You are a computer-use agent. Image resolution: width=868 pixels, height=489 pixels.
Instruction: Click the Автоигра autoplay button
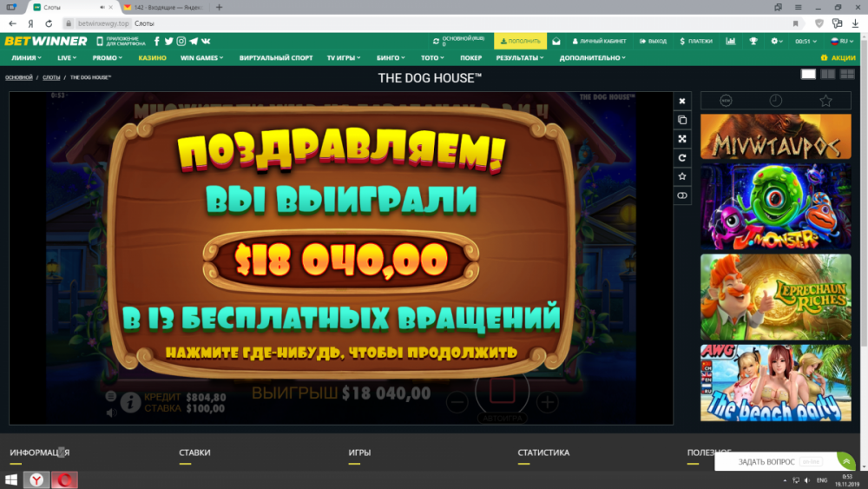tap(502, 418)
